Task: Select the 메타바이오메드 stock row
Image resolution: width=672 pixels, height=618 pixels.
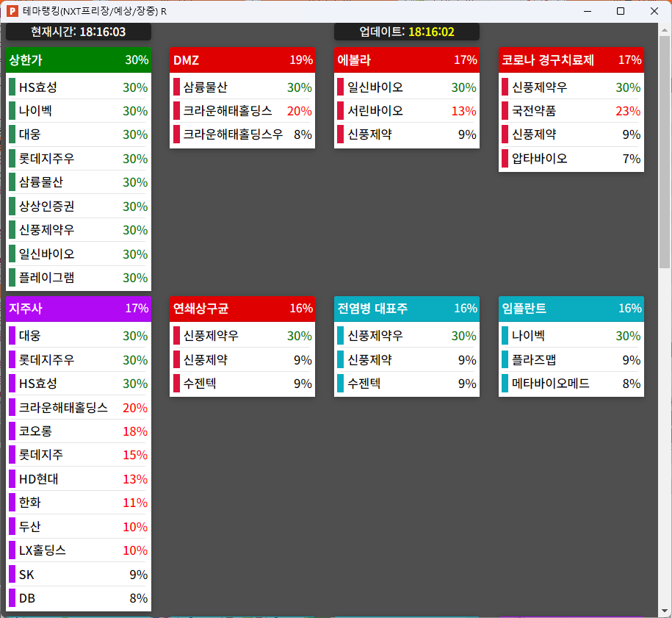Action: [571, 384]
